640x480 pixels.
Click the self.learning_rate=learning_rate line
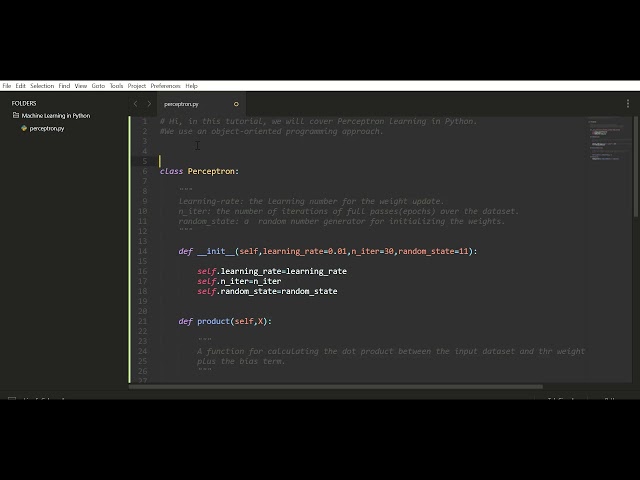pyautogui.click(x=272, y=271)
